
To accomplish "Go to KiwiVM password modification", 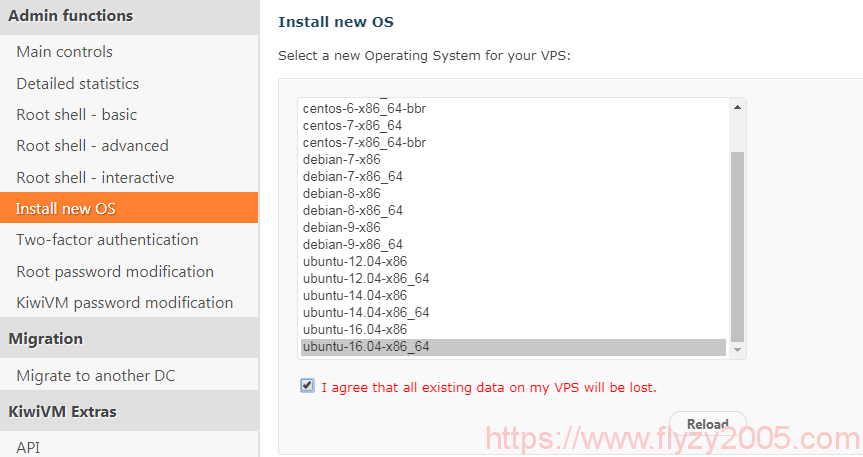I will pyautogui.click(x=125, y=303).
